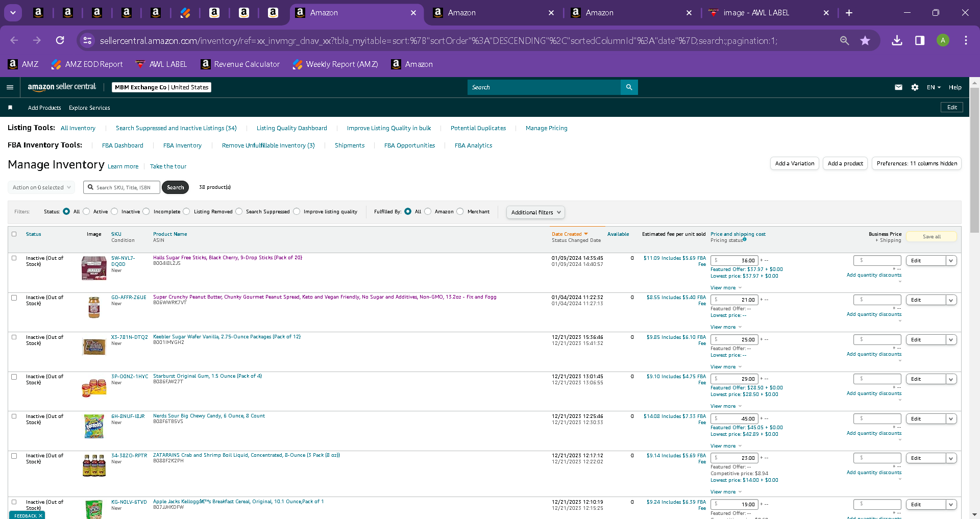The width and height of the screenshot is (980, 519).
Task: Click the Search button next to SKU field
Action: click(175, 187)
